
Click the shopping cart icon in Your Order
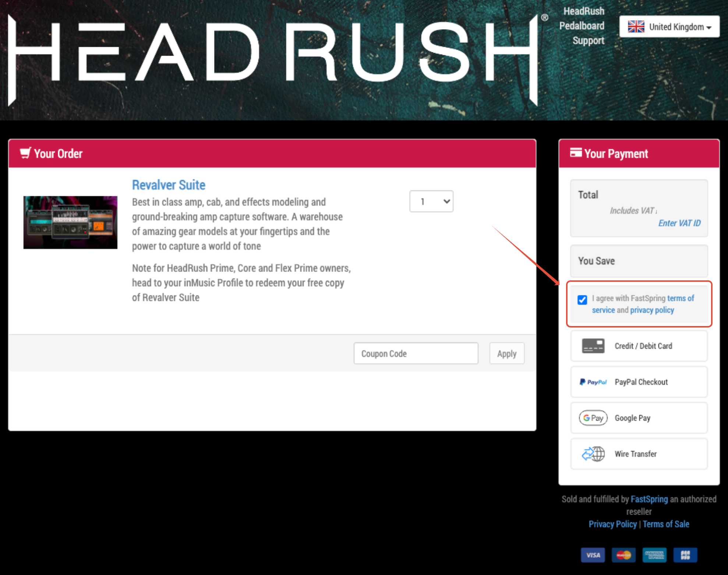[25, 153]
